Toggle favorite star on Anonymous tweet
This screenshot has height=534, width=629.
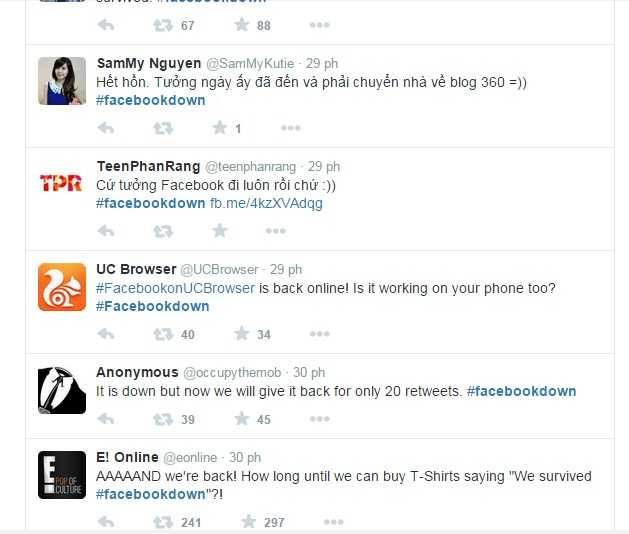point(241,418)
